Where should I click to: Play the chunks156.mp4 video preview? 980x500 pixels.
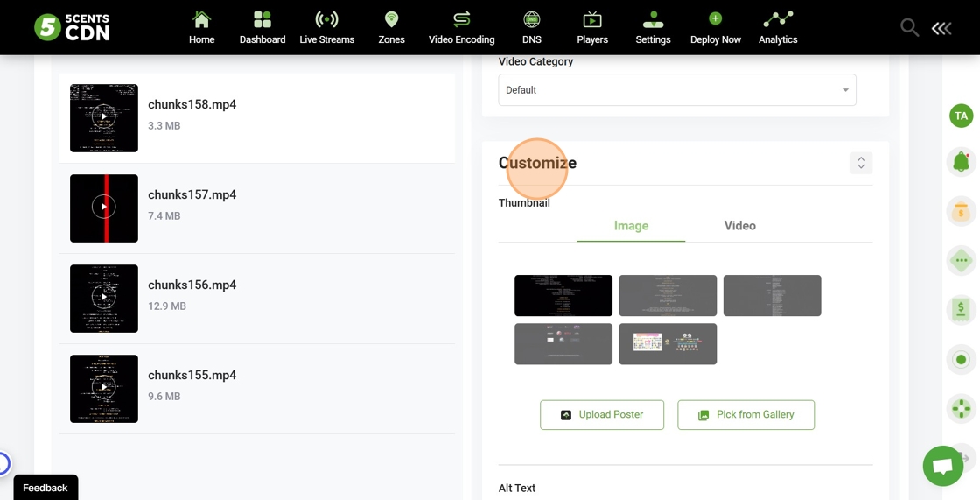[x=104, y=298]
